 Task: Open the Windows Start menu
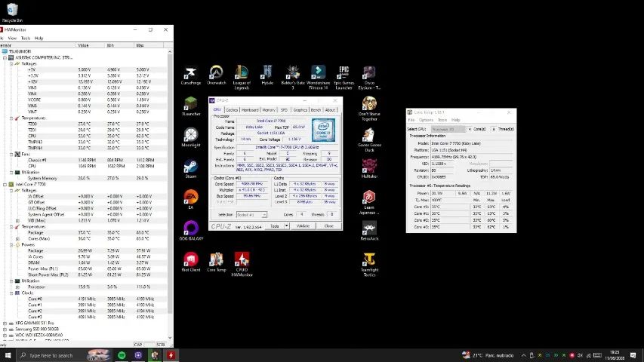(x=8, y=355)
